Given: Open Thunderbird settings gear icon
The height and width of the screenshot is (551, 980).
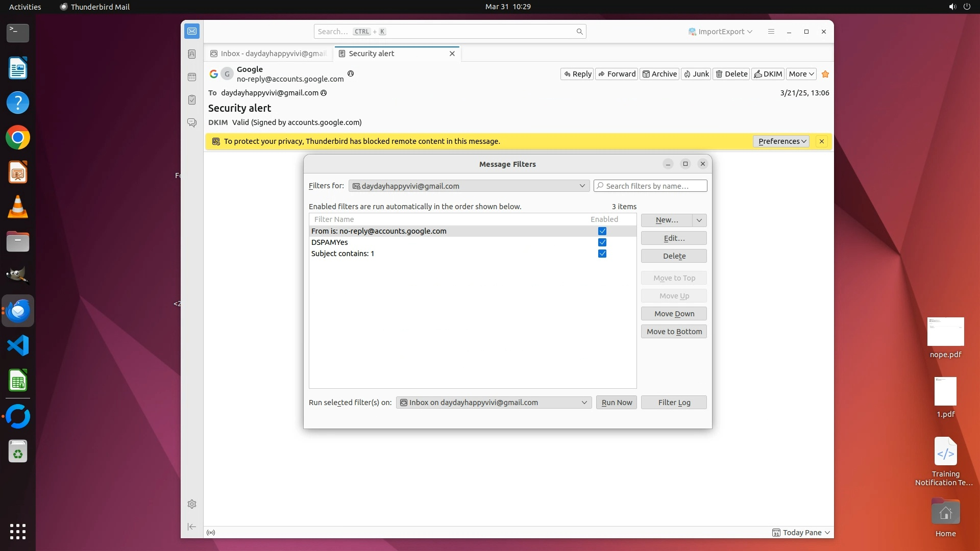Looking at the screenshot, I should tap(192, 504).
